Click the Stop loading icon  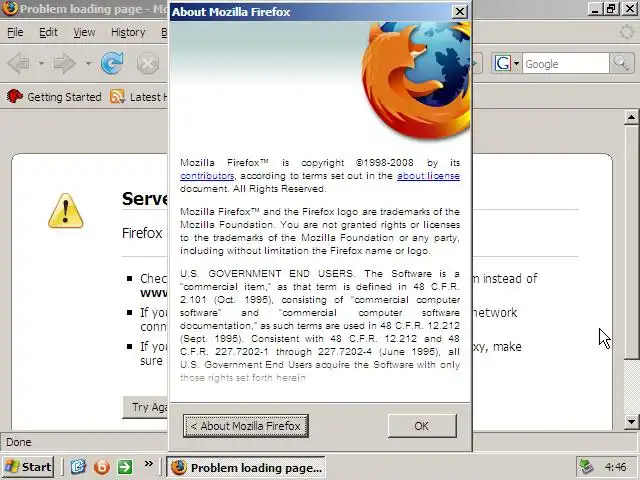pyautogui.click(x=147, y=63)
